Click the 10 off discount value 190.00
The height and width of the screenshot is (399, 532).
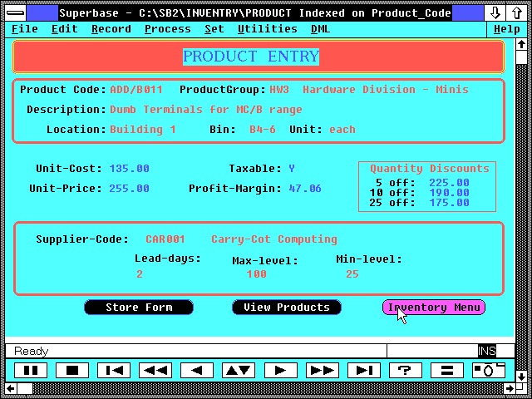(x=449, y=193)
